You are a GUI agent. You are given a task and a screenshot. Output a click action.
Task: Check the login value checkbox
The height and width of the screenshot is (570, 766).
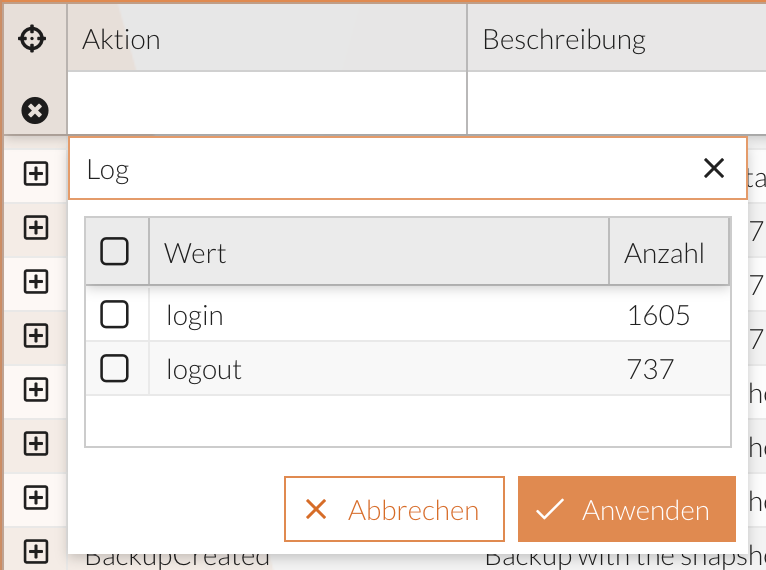[115, 315]
